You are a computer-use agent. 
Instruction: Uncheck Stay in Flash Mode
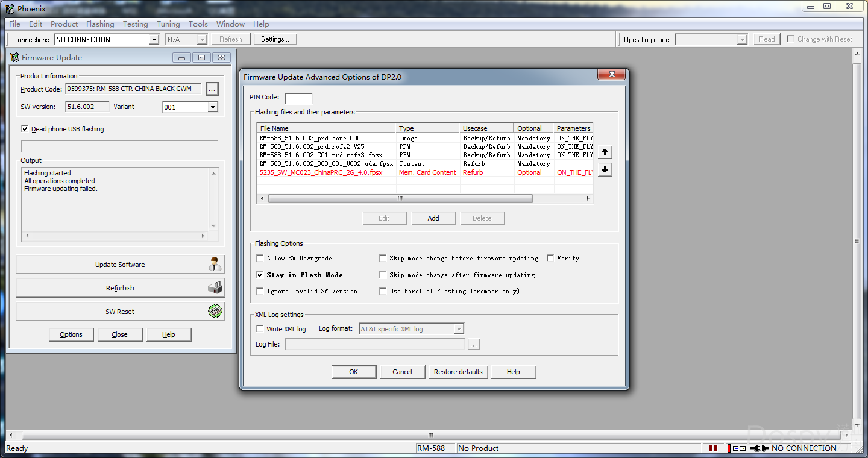[x=260, y=275]
